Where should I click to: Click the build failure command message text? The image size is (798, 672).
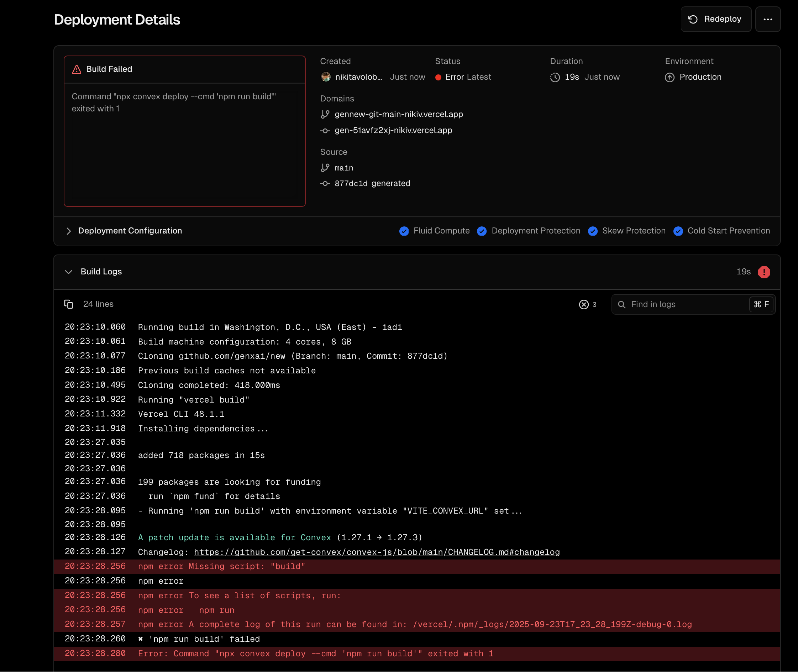pos(174,103)
